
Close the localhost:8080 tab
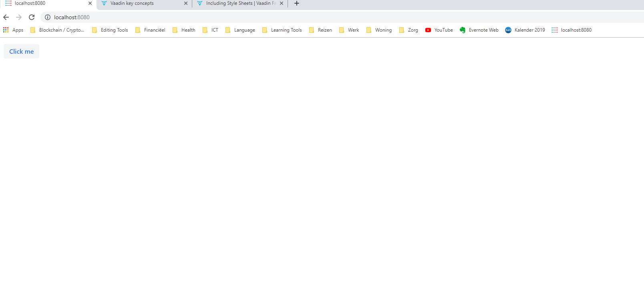pos(90,3)
